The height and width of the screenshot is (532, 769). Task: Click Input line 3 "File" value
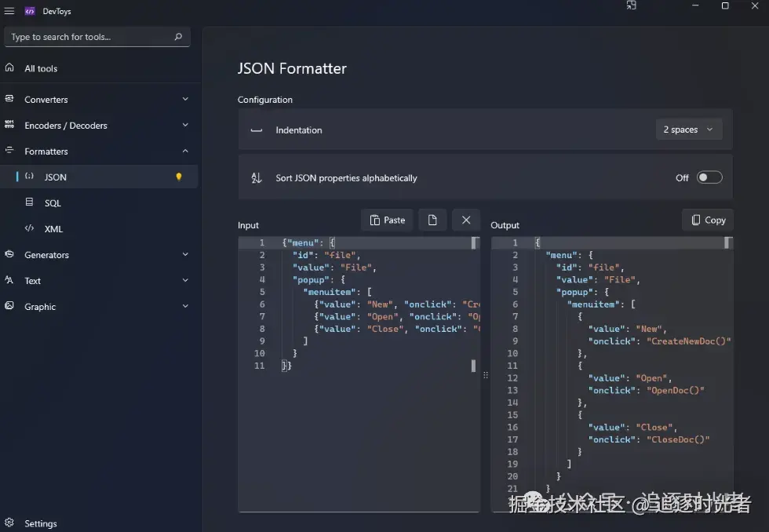[x=356, y=268]
